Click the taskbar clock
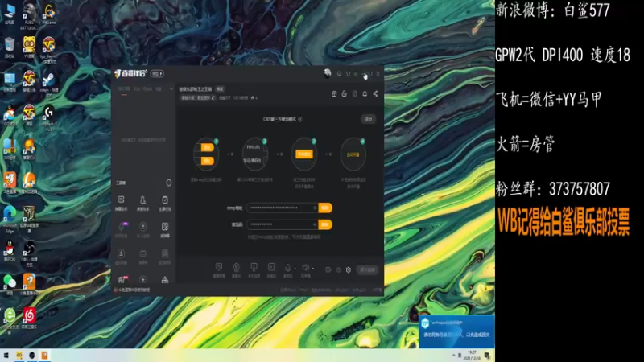This screenshot has height=362, width=644. pos(472,356)
